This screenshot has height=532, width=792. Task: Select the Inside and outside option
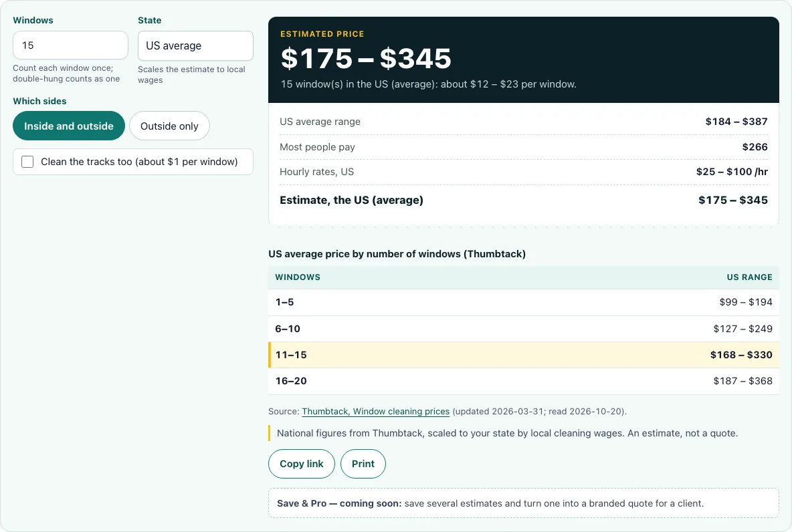[69, 126]
